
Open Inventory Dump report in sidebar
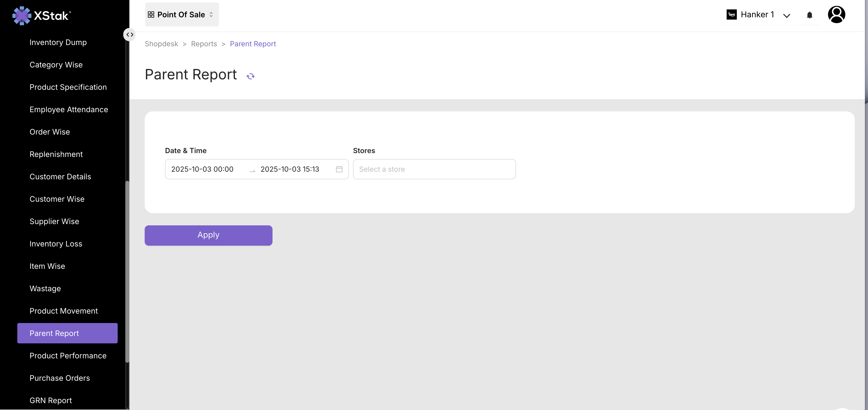(58, 42)
